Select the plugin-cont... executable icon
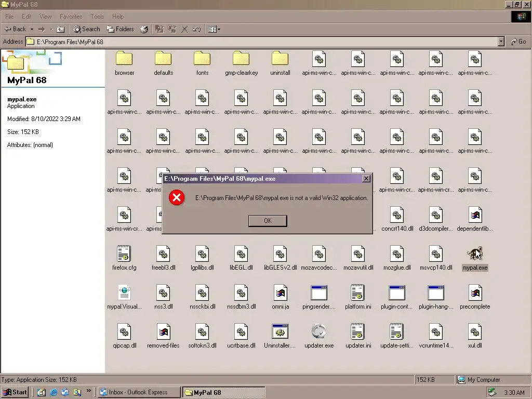 (x=397, y=292)
